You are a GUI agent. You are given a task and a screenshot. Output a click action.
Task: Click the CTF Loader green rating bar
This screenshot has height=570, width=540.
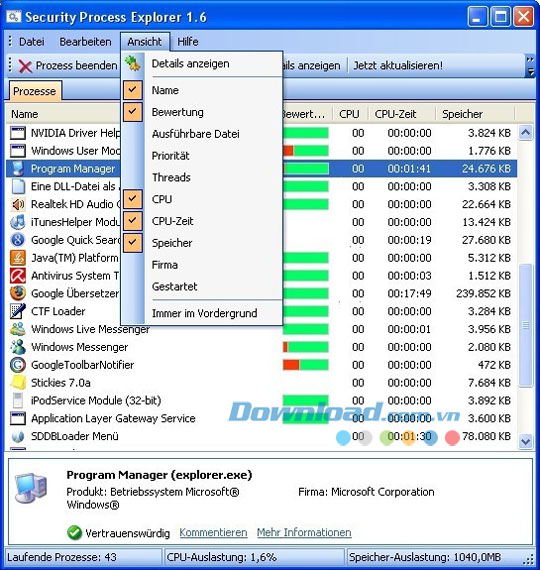pos(305,311)
